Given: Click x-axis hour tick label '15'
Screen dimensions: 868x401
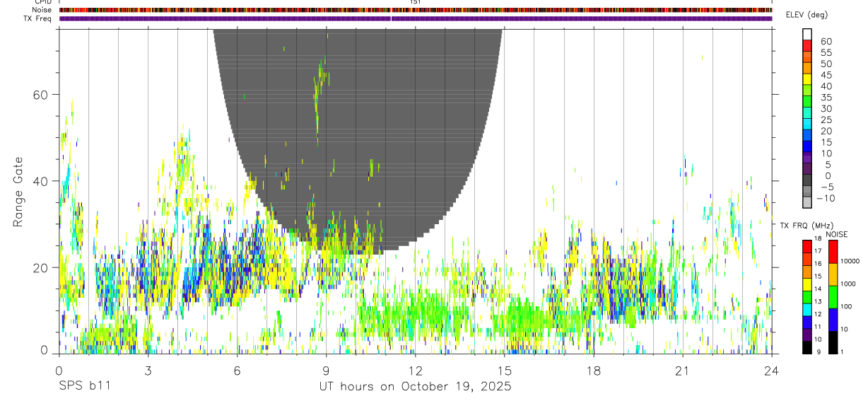Looking at the screenshot, I should click(504, 371).
